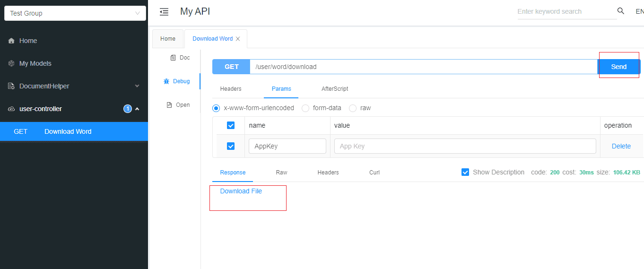Select the raw radio button

[x=353, y=108]
